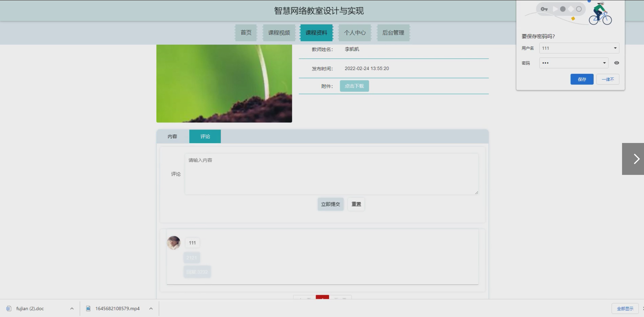Click inside the comment text area
The height and width of the screenshot is (317, 644).
click(x=331, y=174)
